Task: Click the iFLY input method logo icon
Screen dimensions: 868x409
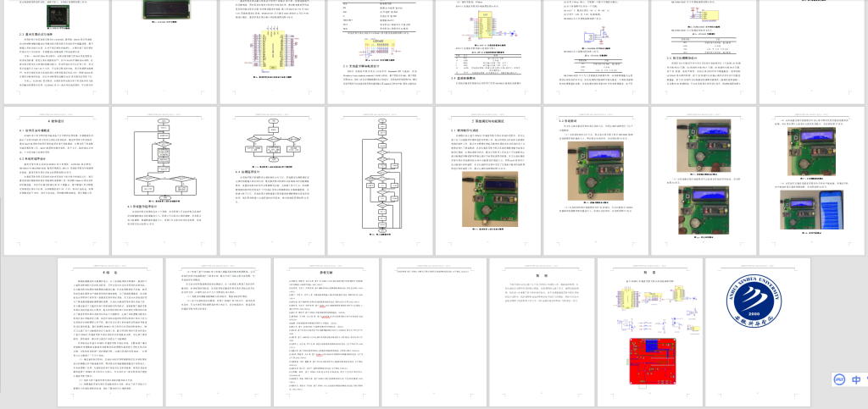Action: coord(839,379)
